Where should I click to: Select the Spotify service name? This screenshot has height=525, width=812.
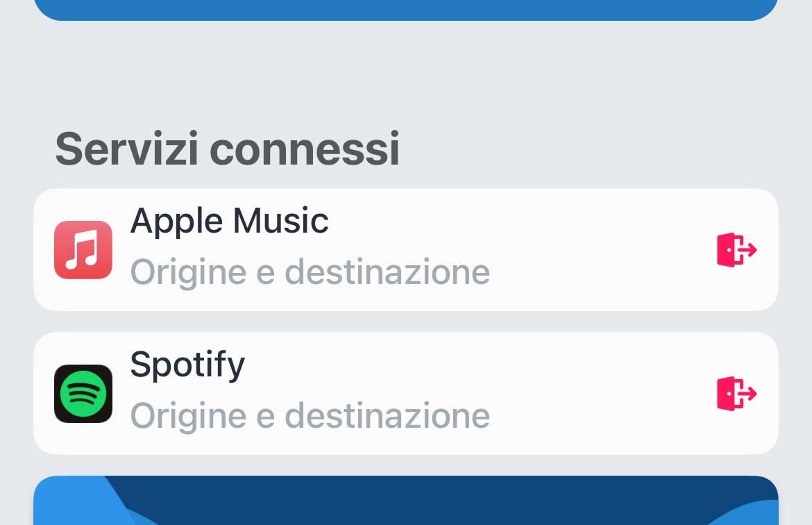(x=187, y=365)
